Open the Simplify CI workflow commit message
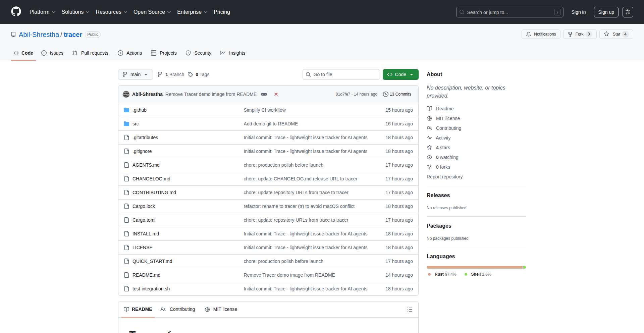The width and height of the screenshot is (644, 333). click(265, 110)
